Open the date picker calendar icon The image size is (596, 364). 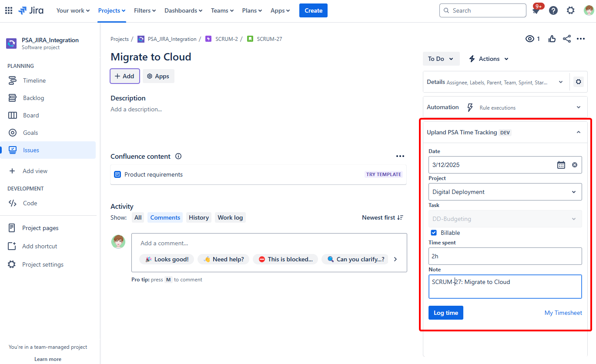point(561,165)
